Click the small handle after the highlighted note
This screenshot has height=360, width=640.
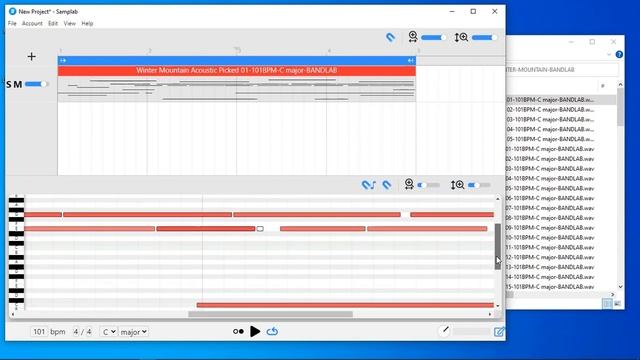(260, 229)
